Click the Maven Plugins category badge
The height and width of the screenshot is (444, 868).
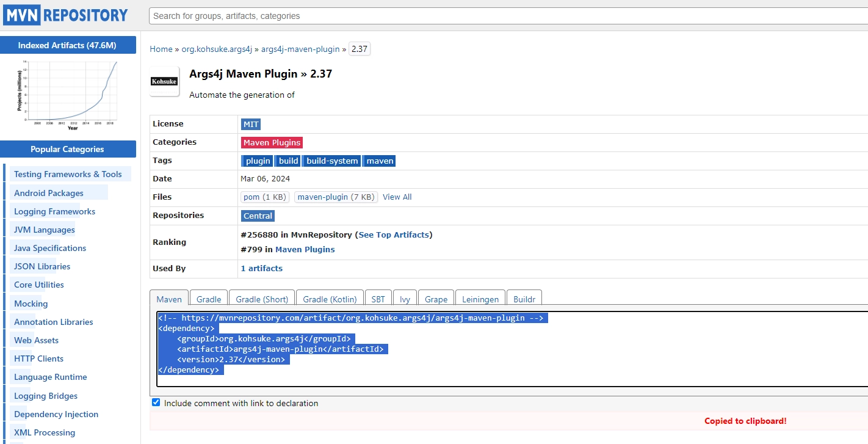tap(271, 142)
